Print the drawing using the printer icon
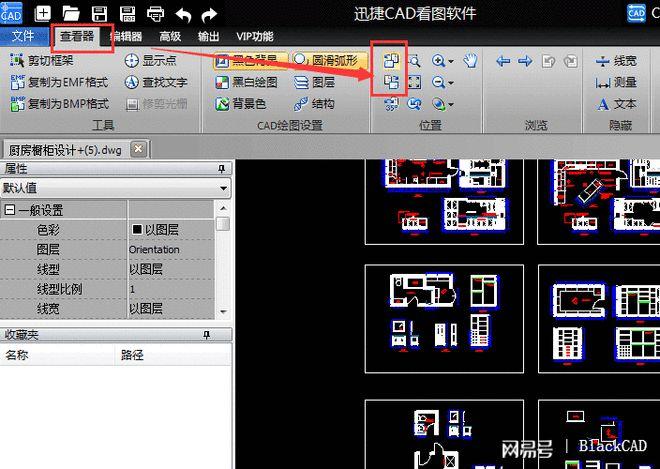 [155, 14]
